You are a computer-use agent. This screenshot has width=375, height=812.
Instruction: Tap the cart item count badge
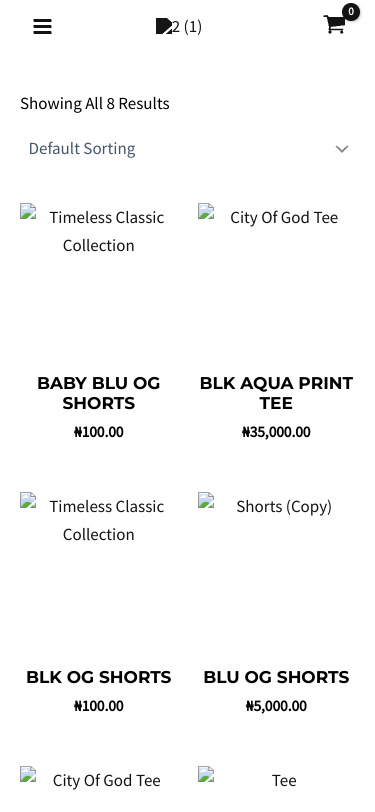[x=351, y=11]
